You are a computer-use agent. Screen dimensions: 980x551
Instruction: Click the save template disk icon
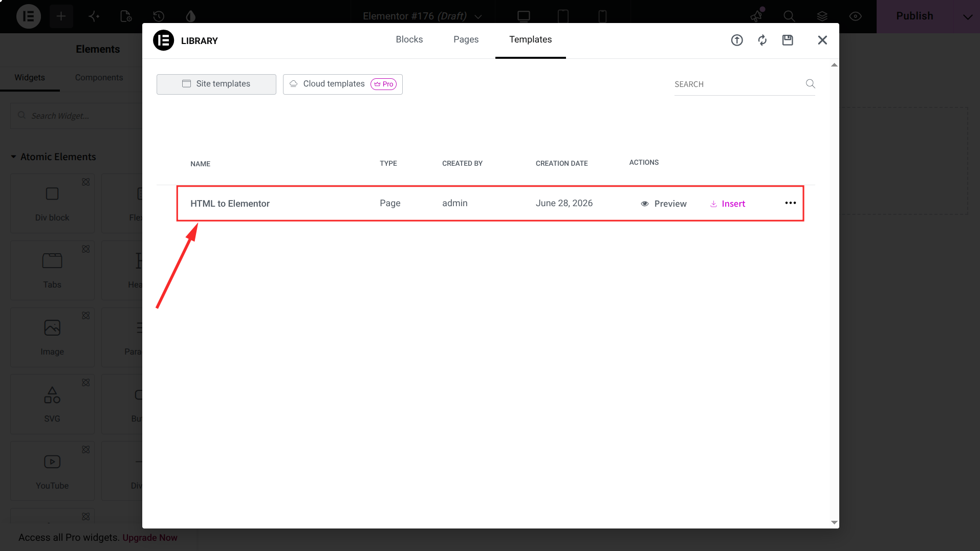788,40
